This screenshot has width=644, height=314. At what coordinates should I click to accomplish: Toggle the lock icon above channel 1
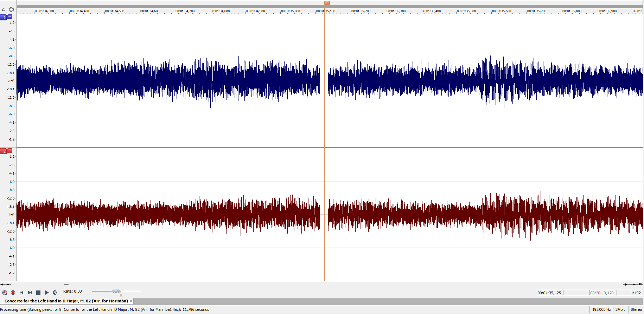point(4,10)
